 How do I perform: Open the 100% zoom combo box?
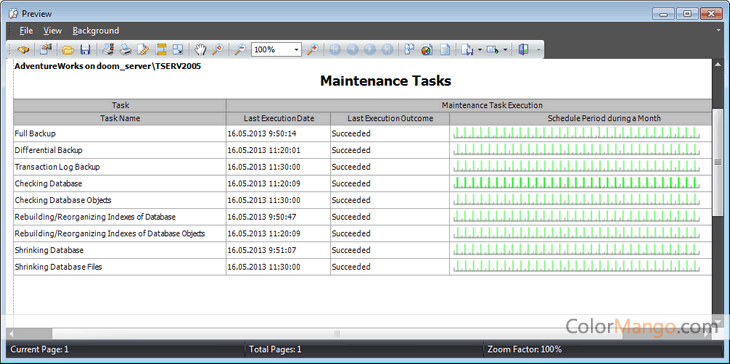tap(277, 49)
